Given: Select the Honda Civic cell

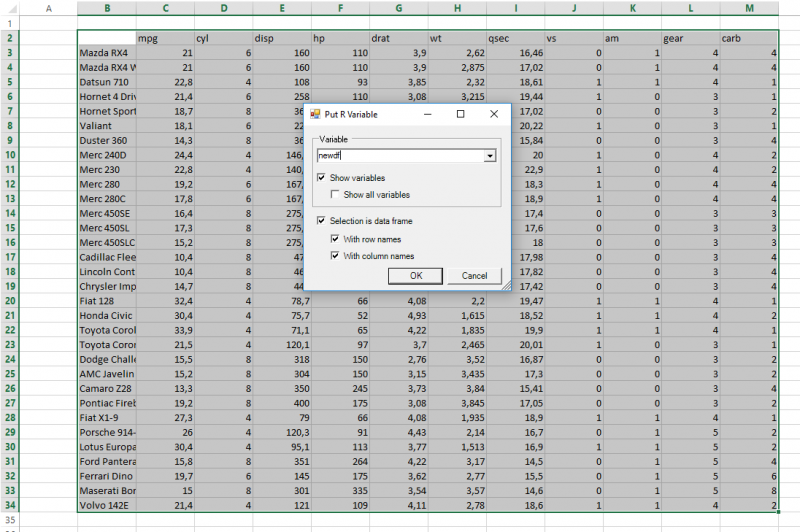Looking at the screenshot, I should click(x=107, y=316).
